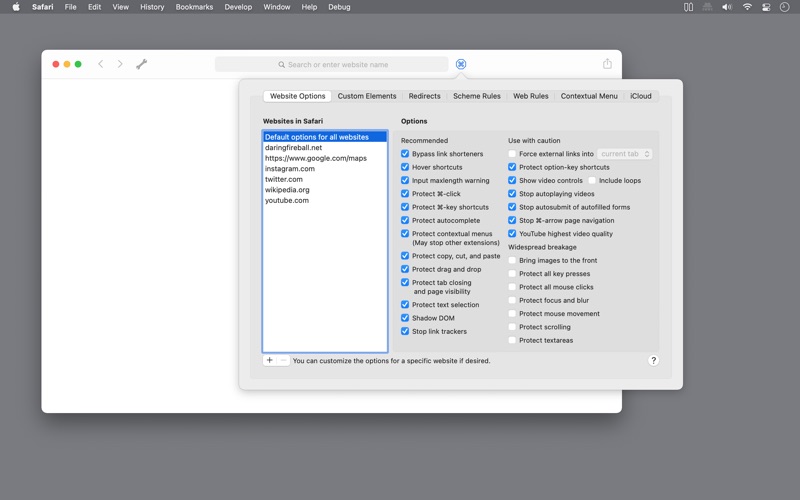Image resolution: width=800 pixels, height=500 pixels.
Task: Uncheck Protect tab closing and page visibility
Action: [405, 282]
